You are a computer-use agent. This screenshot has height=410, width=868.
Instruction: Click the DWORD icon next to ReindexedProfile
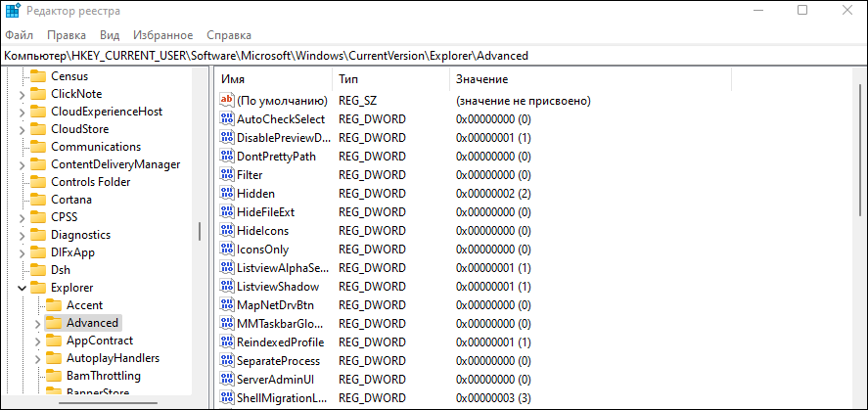click(227, 342)
